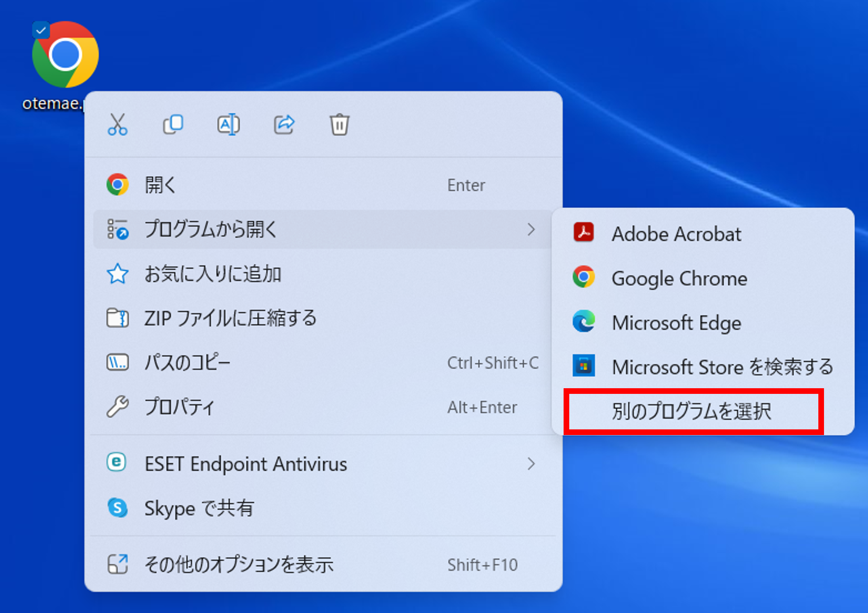Open プロパティ from the context menu
This screenshot has height=613, width=868.
[x=323, y=407]
